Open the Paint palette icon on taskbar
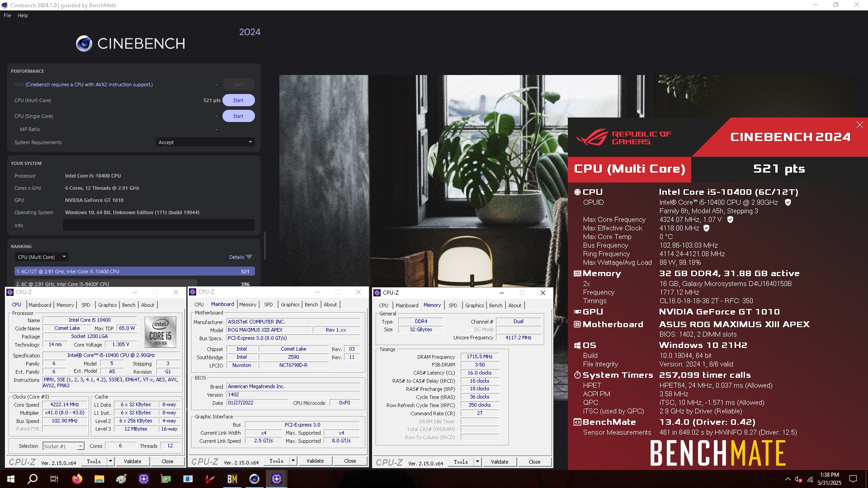Screen dimensions: 868x488 point(121,479)
